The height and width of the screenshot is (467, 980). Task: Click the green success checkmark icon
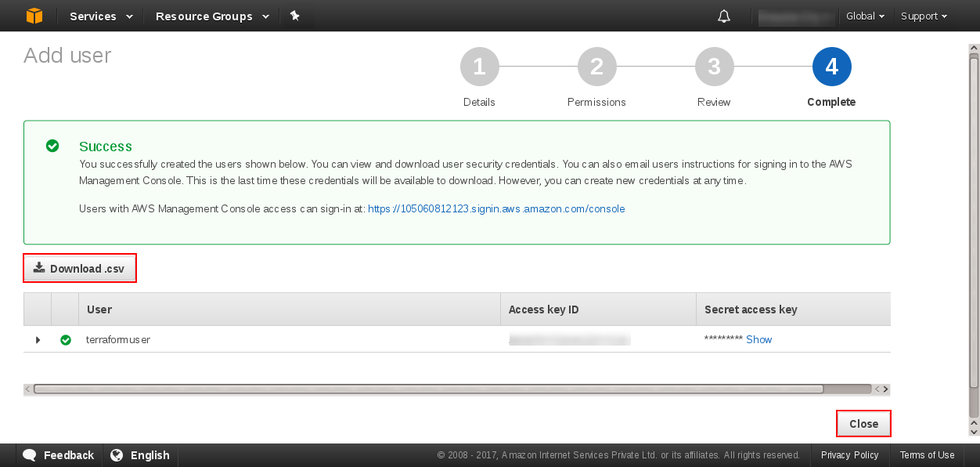coord(52,146)
